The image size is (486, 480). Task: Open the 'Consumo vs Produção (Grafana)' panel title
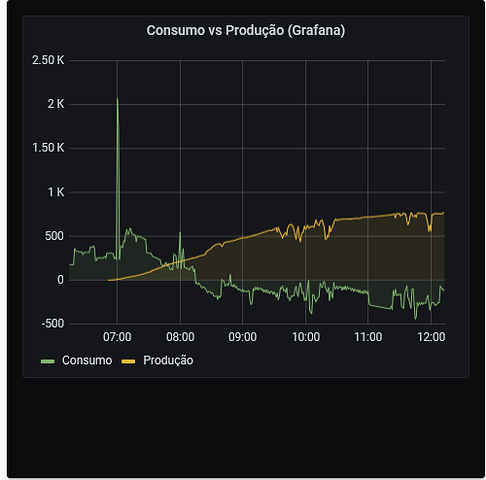246,31
